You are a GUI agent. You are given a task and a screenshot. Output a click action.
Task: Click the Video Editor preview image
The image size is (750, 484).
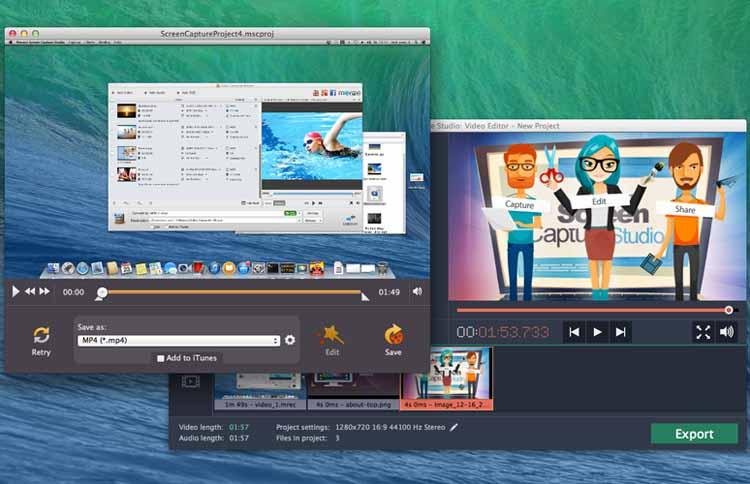click(x=596, y=217)
